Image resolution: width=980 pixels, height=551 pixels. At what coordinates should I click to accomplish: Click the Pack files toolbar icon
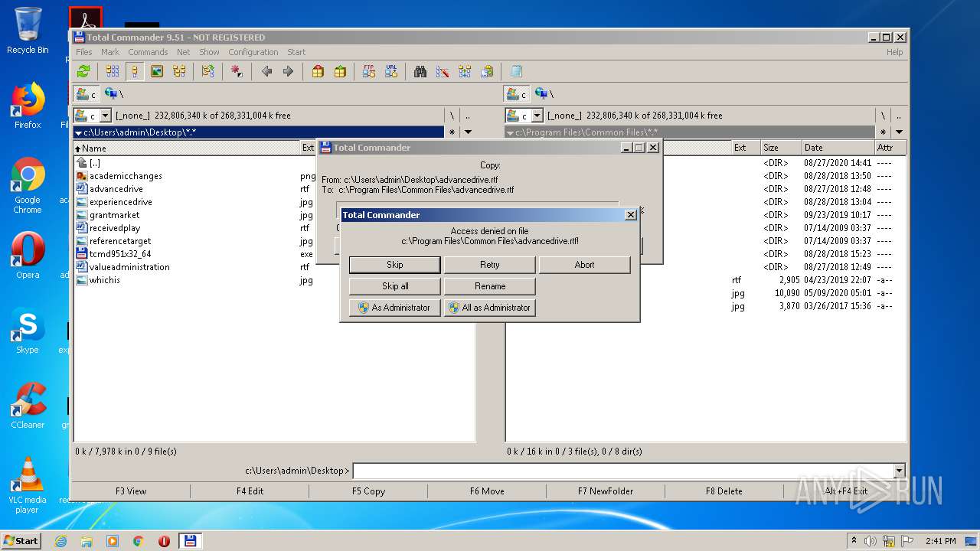tap(318, 71)
